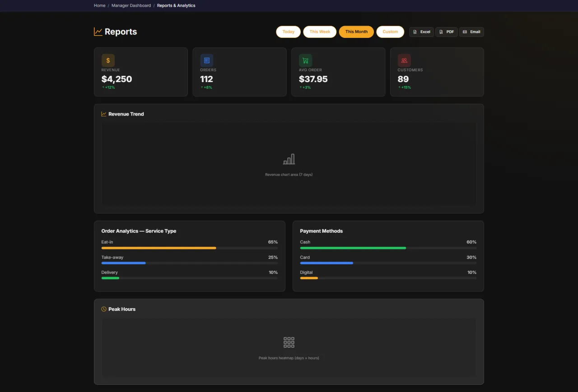Viewport: 578px width, 392px height.
Task: Click the Payment Methods heading
Action: 322,231
